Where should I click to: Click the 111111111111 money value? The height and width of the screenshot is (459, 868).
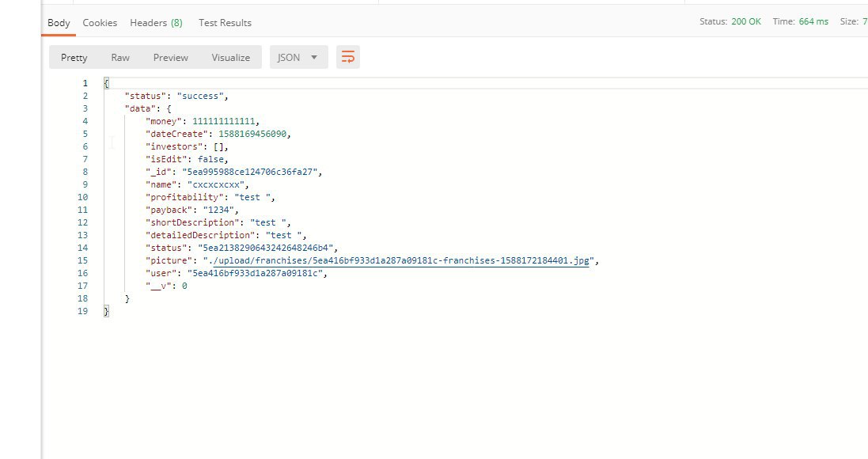pos(224,121)
